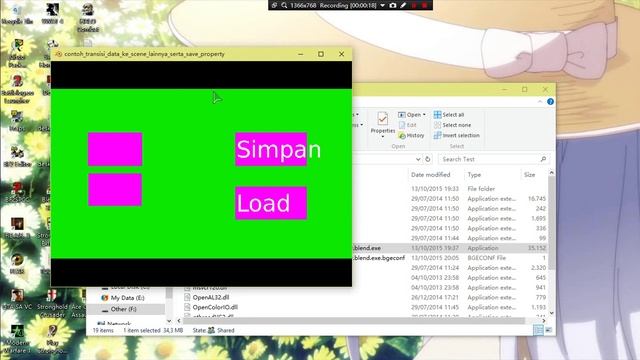This screenshot has height=360, width=640.
Task: Click the lower magenta box left of Load
Action: pyautogui.click(x=115, y=190)
